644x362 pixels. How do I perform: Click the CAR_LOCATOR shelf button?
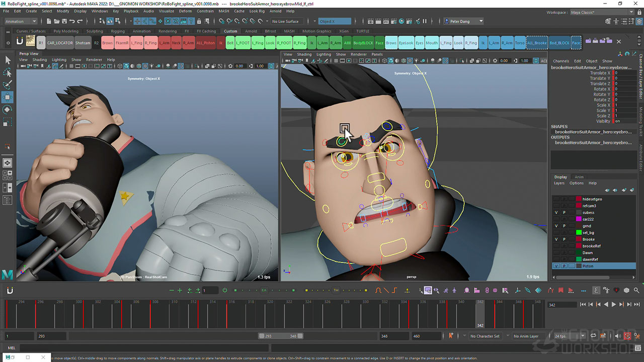coord(60,43)
